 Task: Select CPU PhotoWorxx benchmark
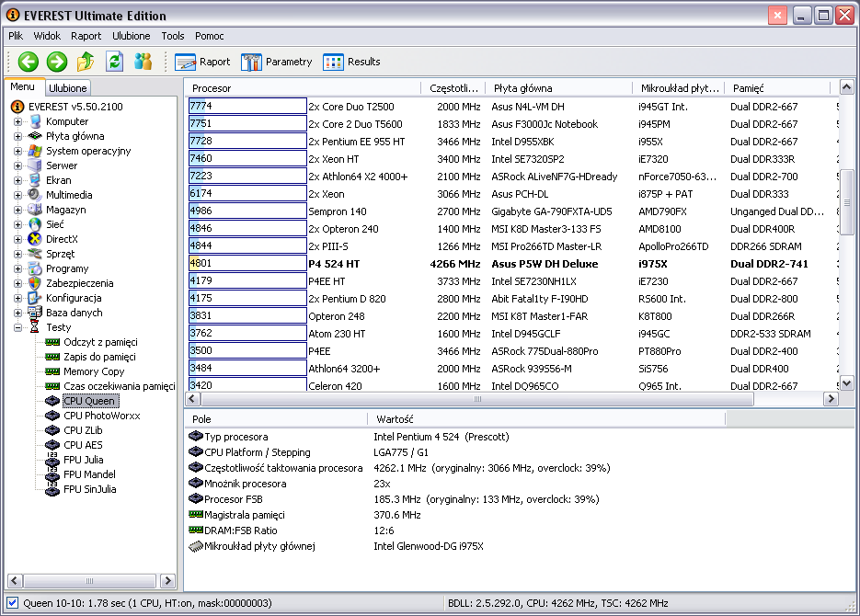[101, 416]
